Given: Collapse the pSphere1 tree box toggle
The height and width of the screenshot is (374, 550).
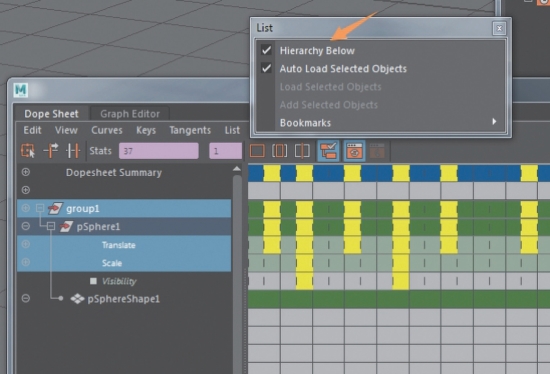Looking at the screenshot, I should (51, 226).
